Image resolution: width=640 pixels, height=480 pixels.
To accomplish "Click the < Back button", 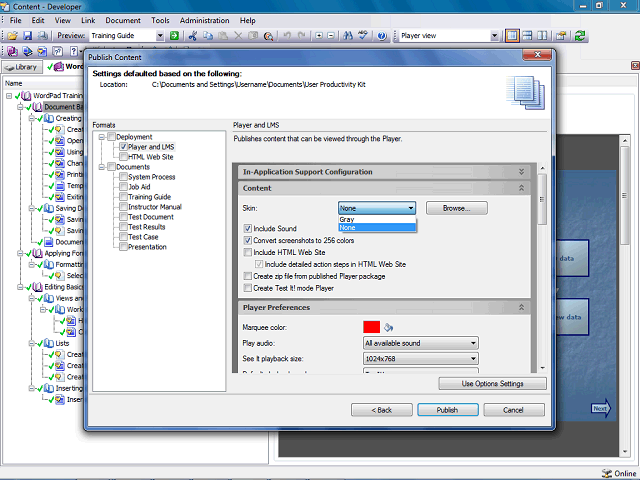I will [x=382, y=410].
